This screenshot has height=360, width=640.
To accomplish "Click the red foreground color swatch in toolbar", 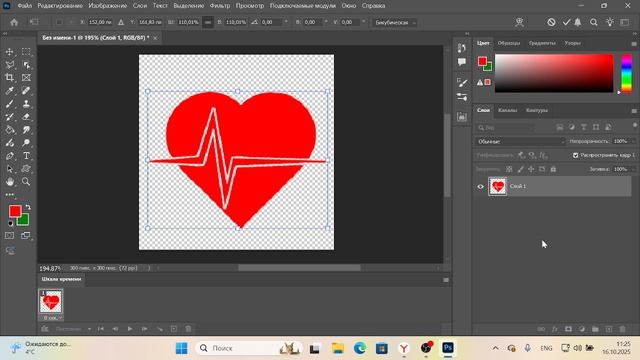I will pos(14,210).
